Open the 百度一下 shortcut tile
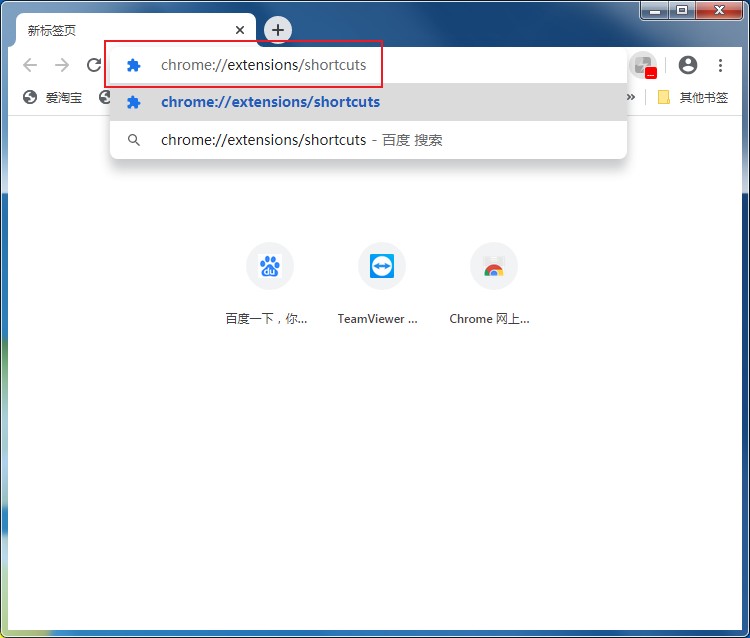This screenshot has width=750, height=638. click(269, 267)
